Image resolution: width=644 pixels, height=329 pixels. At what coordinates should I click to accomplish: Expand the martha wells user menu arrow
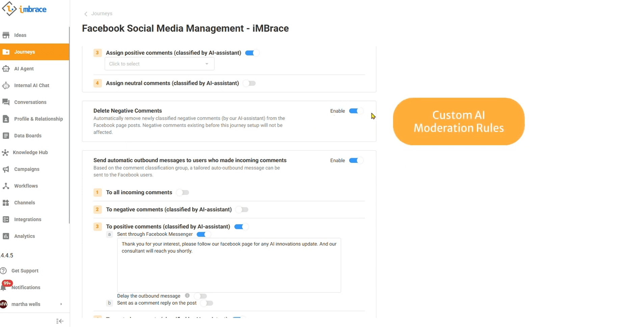61,304
